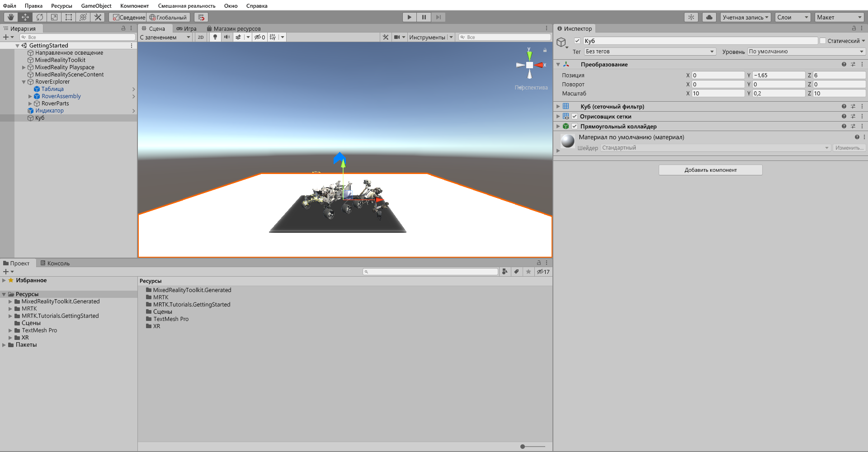The height and width of the screenshot is (452, 868).
Task: Select the Rotate tool
Action: pyautogui.click(x=40, y=17)
